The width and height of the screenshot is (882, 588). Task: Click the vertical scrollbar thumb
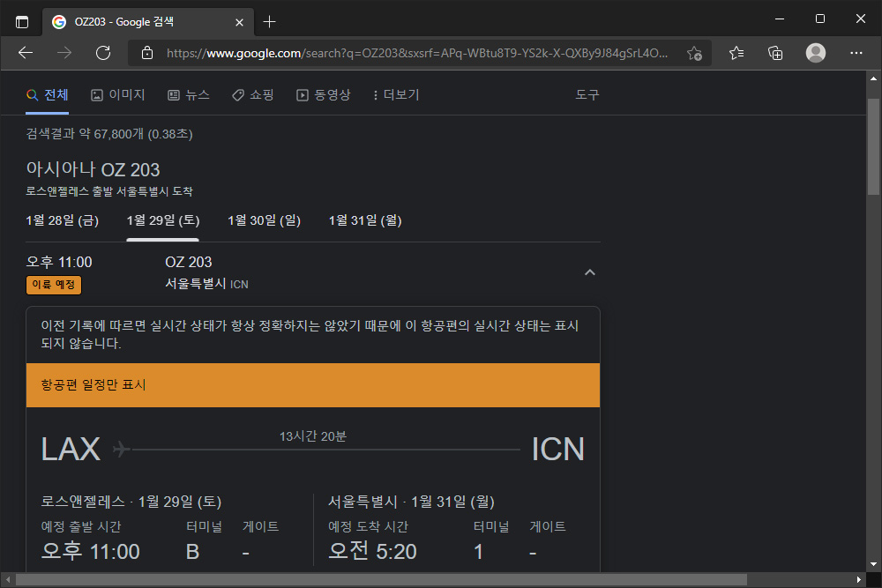click(x=873, y=146)
